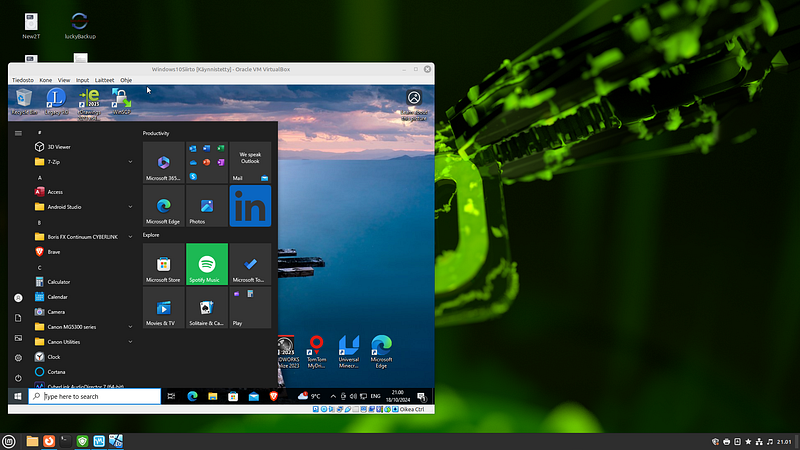
Task: Open the Input menu
Action: coord(82,80)
